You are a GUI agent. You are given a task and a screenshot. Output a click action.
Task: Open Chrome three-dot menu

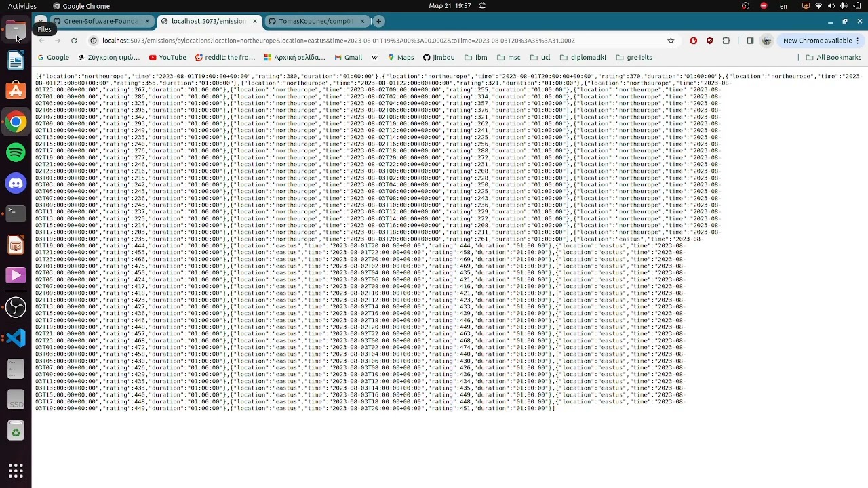coord(859,41)
